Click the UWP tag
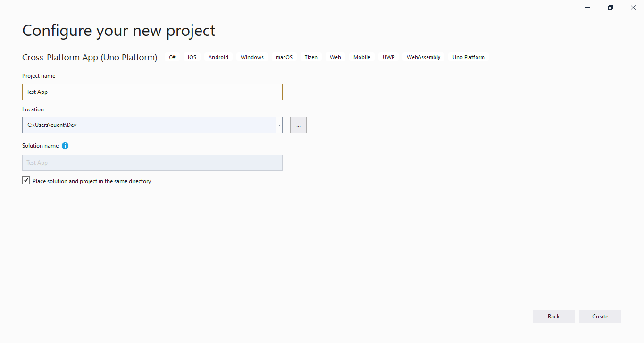The image size is (644, 343). (389, 57)
